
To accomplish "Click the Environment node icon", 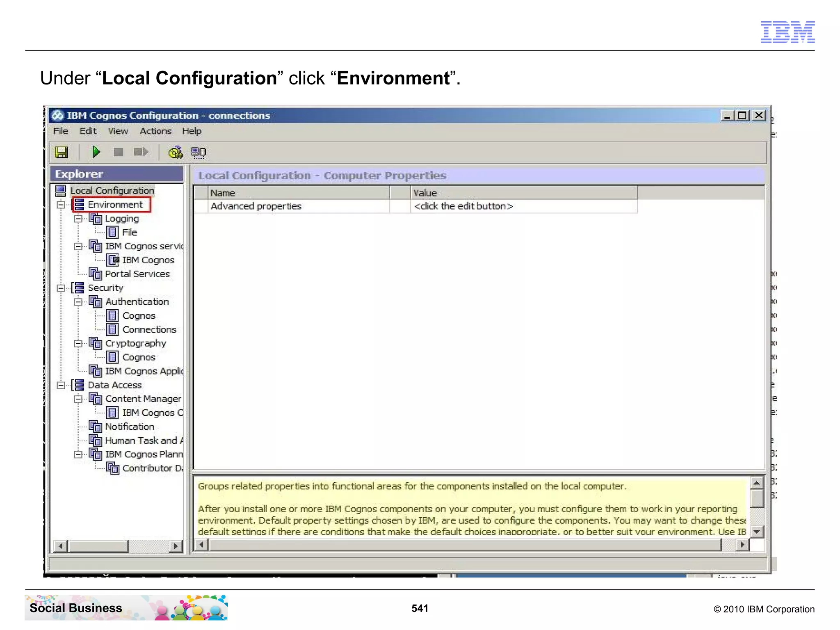I will pos(79,205).
